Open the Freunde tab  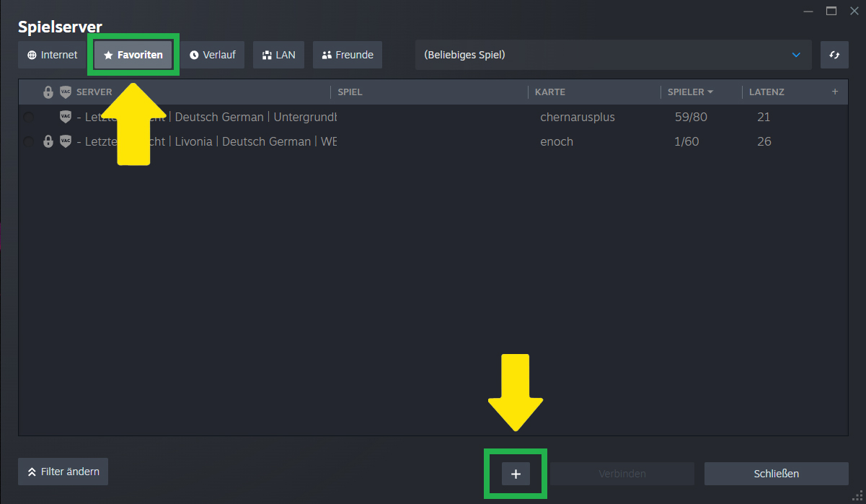tap(348, 55)
